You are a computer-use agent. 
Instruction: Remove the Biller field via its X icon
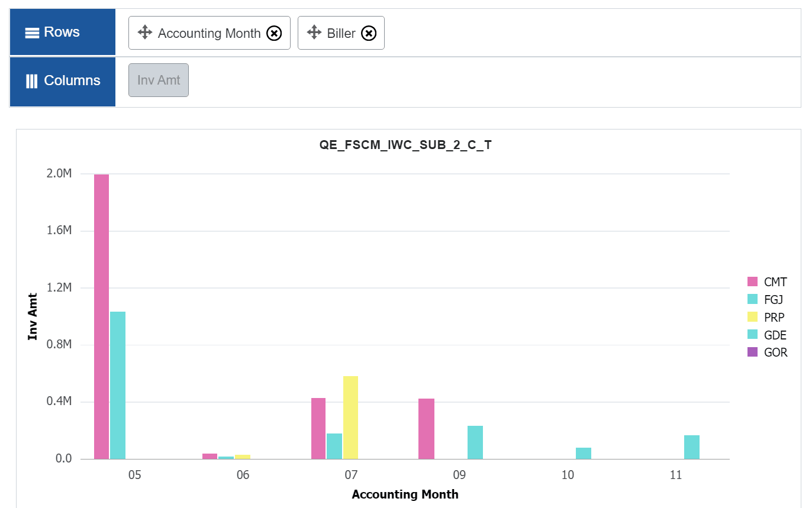pos(369,33)
